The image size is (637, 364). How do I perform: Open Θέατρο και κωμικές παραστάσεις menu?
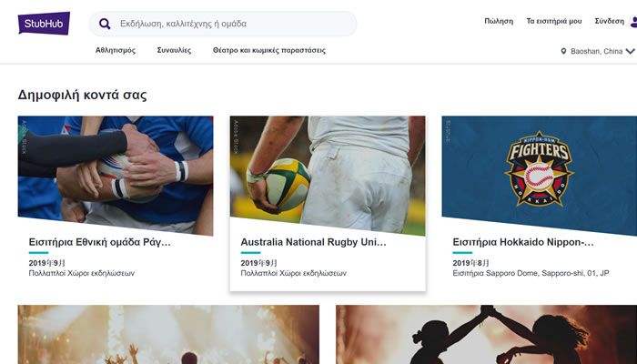click(x=268, y=50)
